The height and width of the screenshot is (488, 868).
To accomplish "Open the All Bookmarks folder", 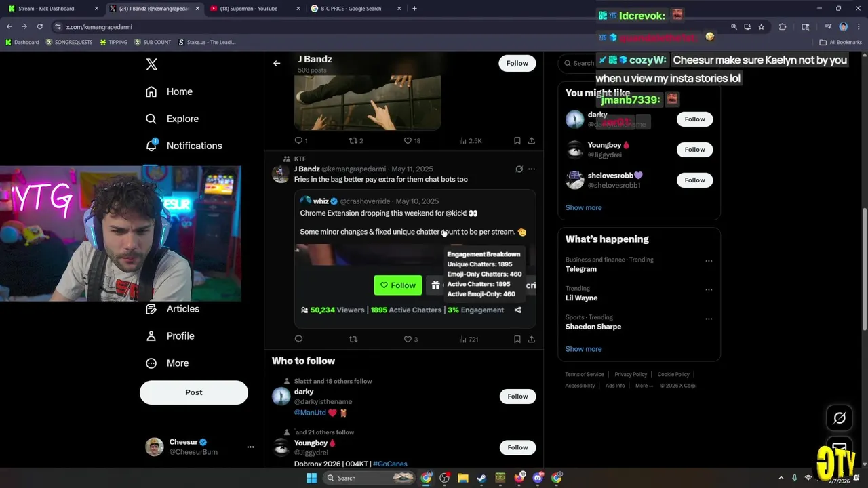I will (x=841, y=42).
